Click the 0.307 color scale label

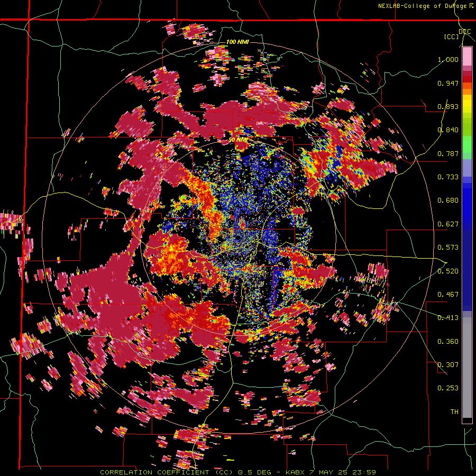448,365
